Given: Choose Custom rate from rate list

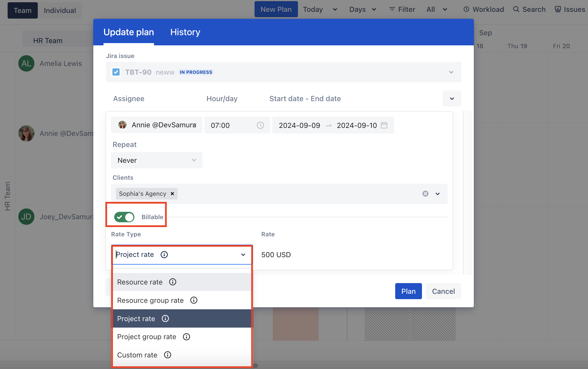Looking at the screenshot, I should (137, 355).
